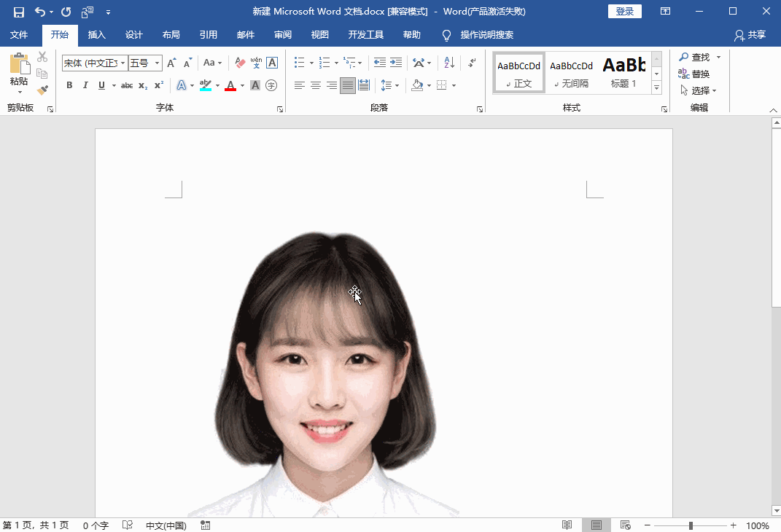Open the Select dropdown in Editing group
Image resolution: width=781 pixels, height=532 pixels.
[x=699, y=90]
